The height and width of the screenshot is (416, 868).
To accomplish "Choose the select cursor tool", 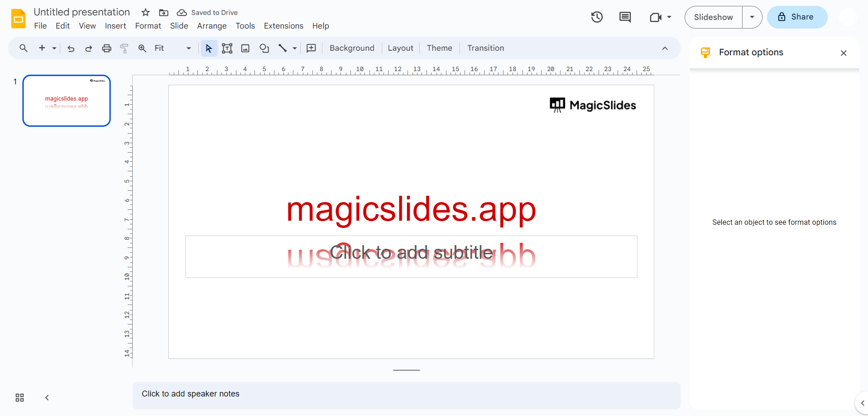I will tap(209, 48).
